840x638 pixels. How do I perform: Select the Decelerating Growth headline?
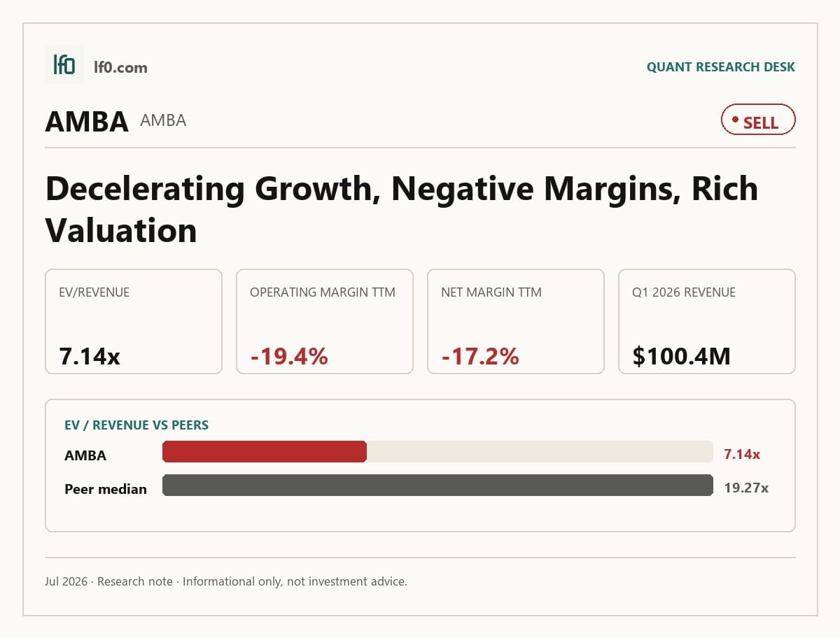tap(401, 209)
